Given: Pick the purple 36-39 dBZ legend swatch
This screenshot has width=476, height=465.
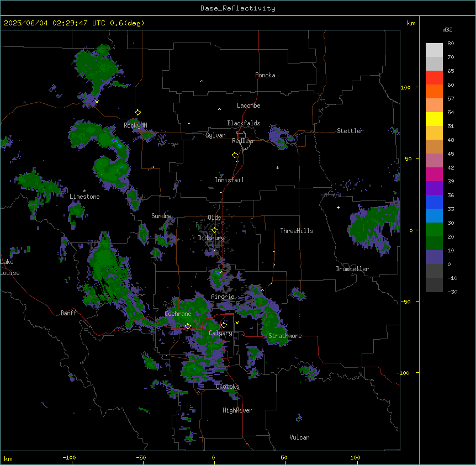Looking at the screenshot, I should coord(434,188).
